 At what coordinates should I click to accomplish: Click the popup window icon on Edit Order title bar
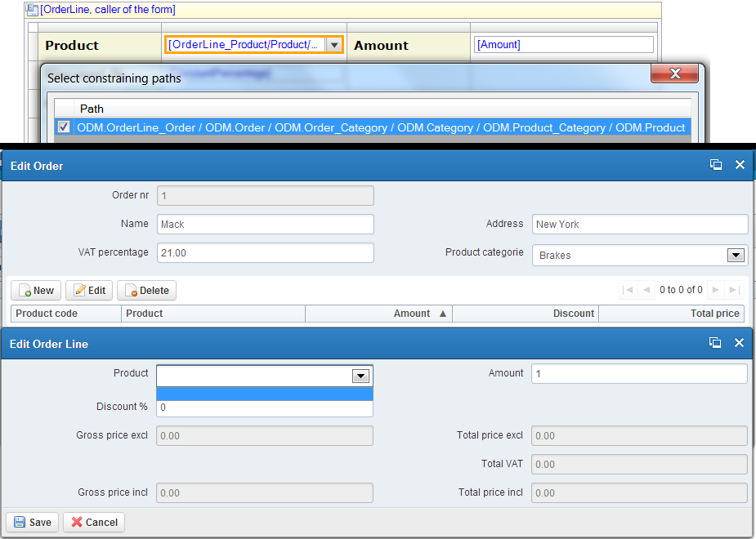coord(716,164)
